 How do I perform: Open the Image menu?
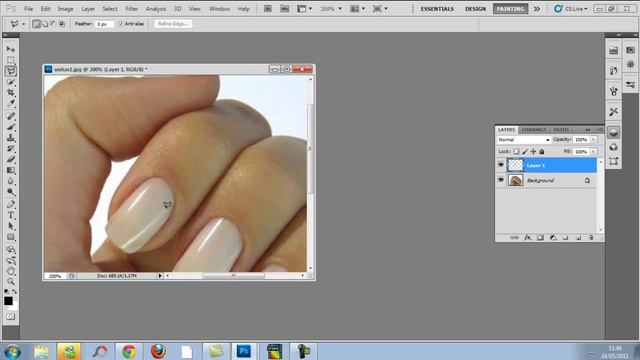click(x=65, y=9)
